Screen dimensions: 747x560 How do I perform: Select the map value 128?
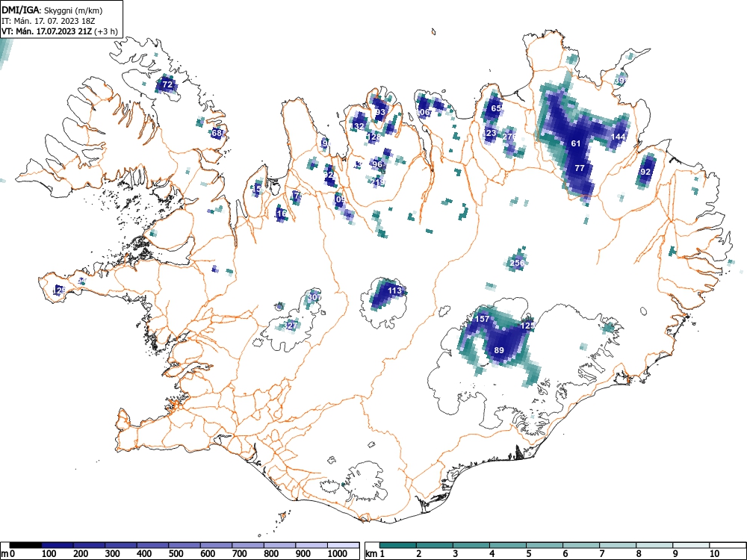(x=374, y=137)
